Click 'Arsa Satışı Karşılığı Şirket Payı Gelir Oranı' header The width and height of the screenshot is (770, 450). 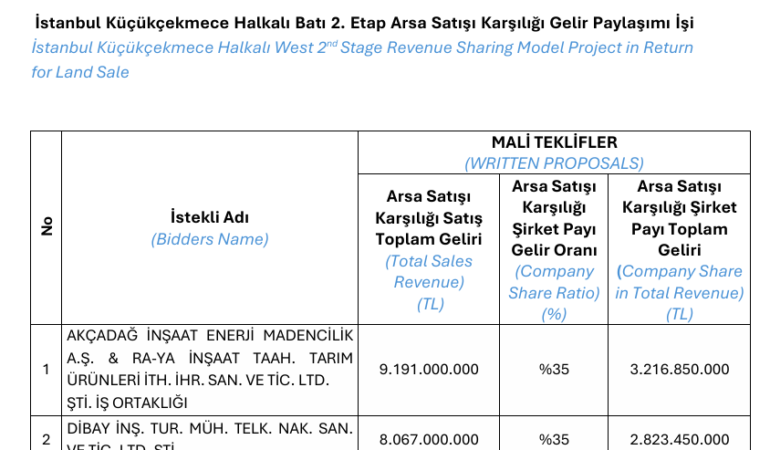[x=554, y=218]
